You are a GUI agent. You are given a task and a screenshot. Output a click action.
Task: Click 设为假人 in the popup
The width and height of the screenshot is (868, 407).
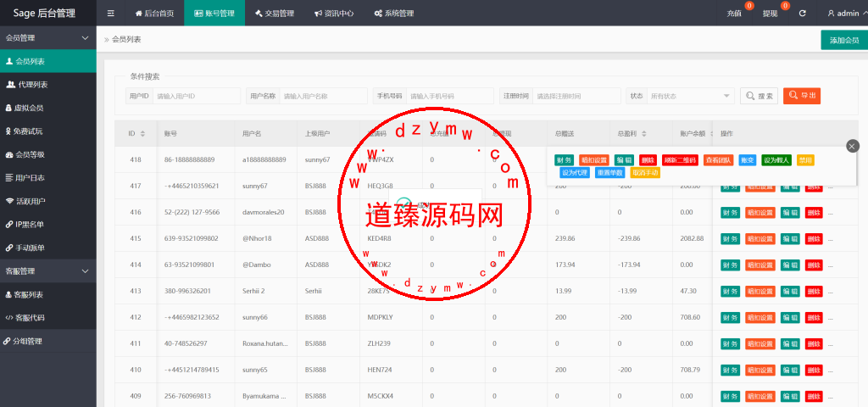pyautogui.click(x=776, y=160)
